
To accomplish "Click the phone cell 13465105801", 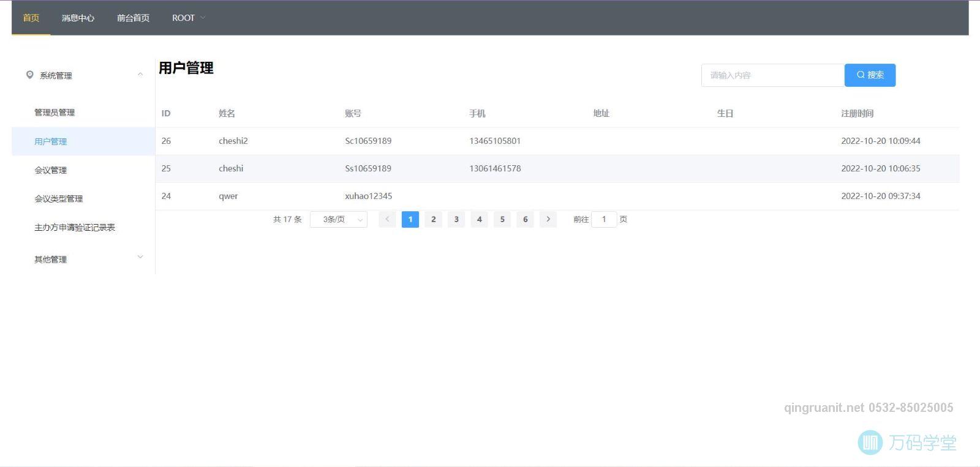I will (x=495, y=141).
